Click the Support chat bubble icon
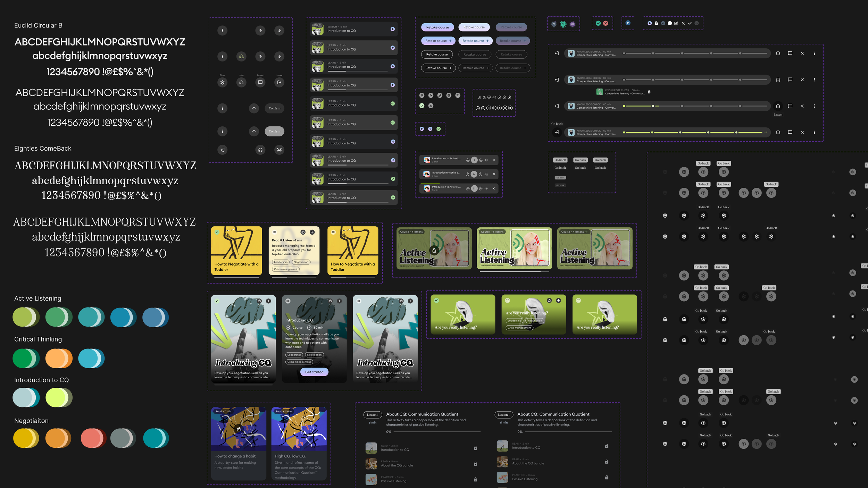Screen dimensions: 868x488 pos(260,83)
